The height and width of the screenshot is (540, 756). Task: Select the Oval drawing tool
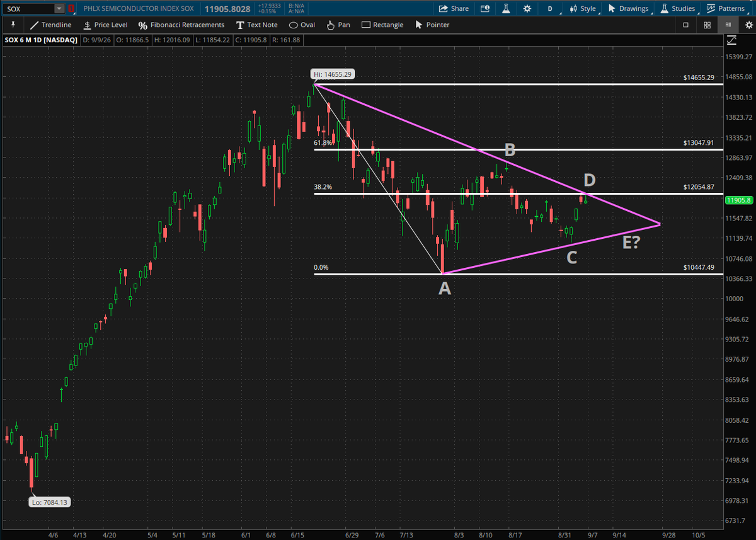point(302,25)
